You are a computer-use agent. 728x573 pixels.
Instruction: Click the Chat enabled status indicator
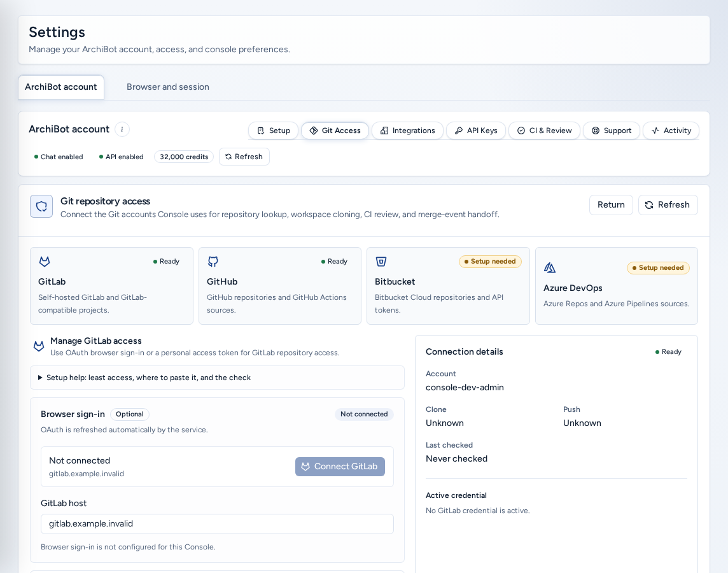pyautogui.click(x=59, y=157)
